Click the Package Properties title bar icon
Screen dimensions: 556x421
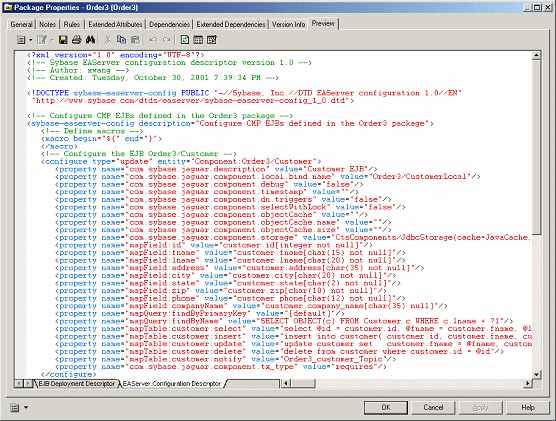pyautogui.click(x=8, y=7)
